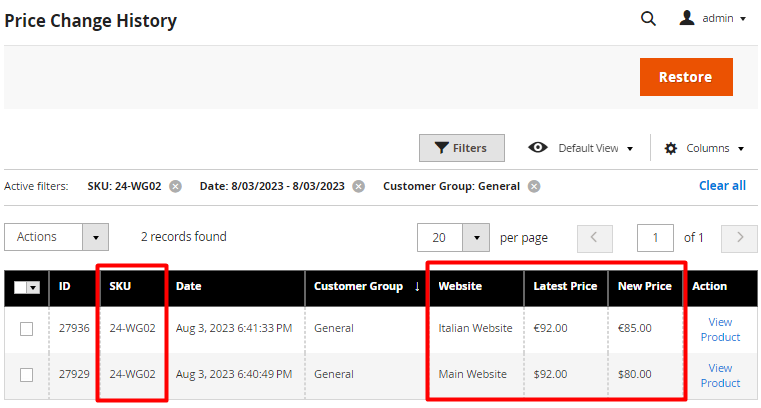Go to the previous page arrow
Viewport: 761px width, 408px height.
595,238
